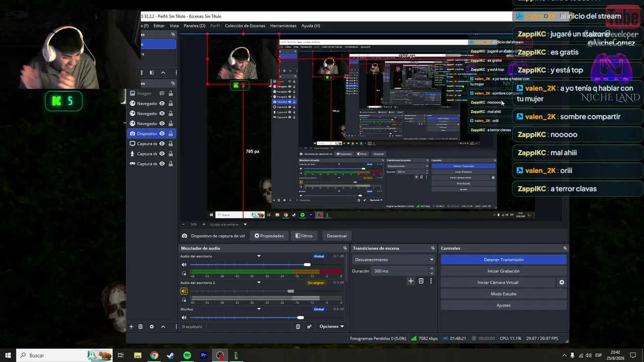Open the Paneles (D) menu
Viewport: 644px width, 362px height.
coord(194,26)
